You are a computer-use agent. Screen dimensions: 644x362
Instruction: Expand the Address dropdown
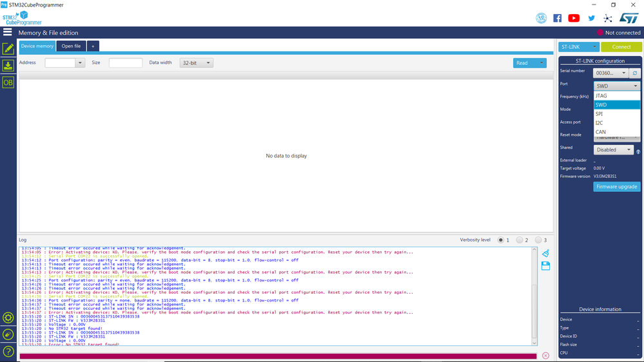click(80, 62)
